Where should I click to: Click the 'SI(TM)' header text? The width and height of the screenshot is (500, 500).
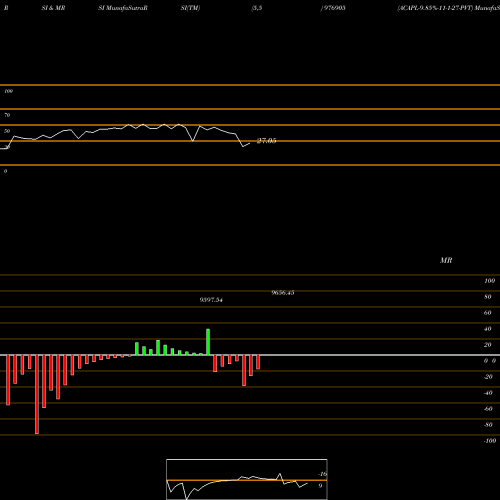(190, 8)
